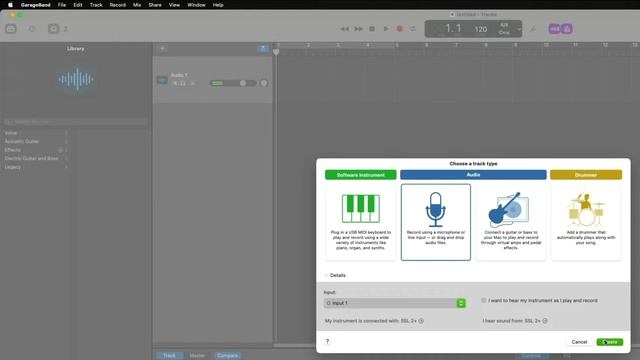Switch to the Track tab at bottom
Screen dimensions: 640x360
pos(169,356)
